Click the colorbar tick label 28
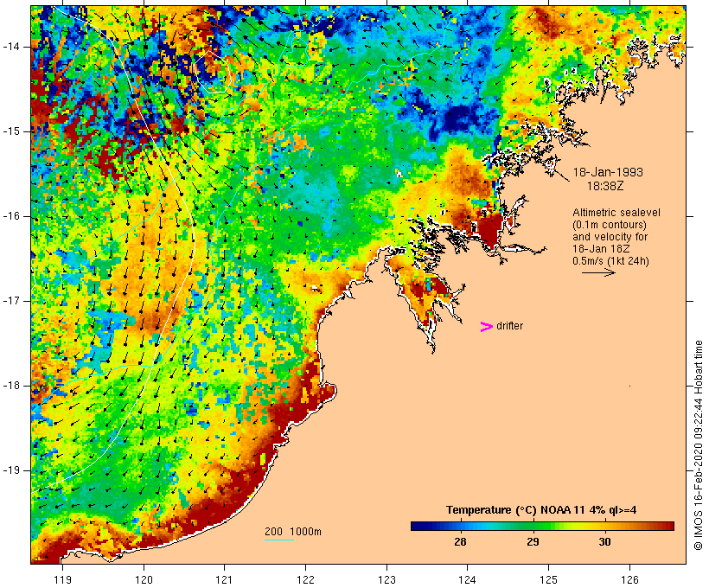 [460, 542]
